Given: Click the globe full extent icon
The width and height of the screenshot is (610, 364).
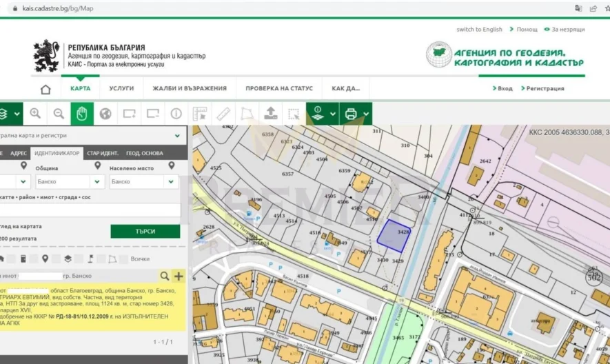Looking at the screenshot, I should pos(105,114).
